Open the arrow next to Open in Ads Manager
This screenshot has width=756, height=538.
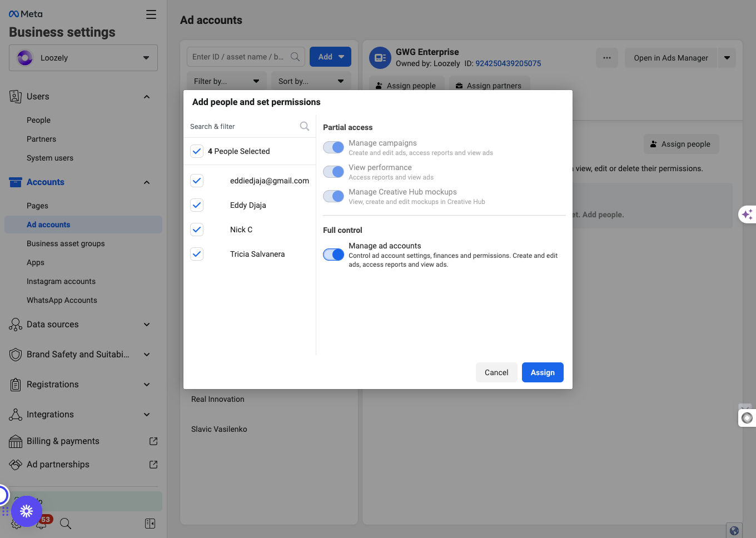pyautogui.click(x=727, y=58)
